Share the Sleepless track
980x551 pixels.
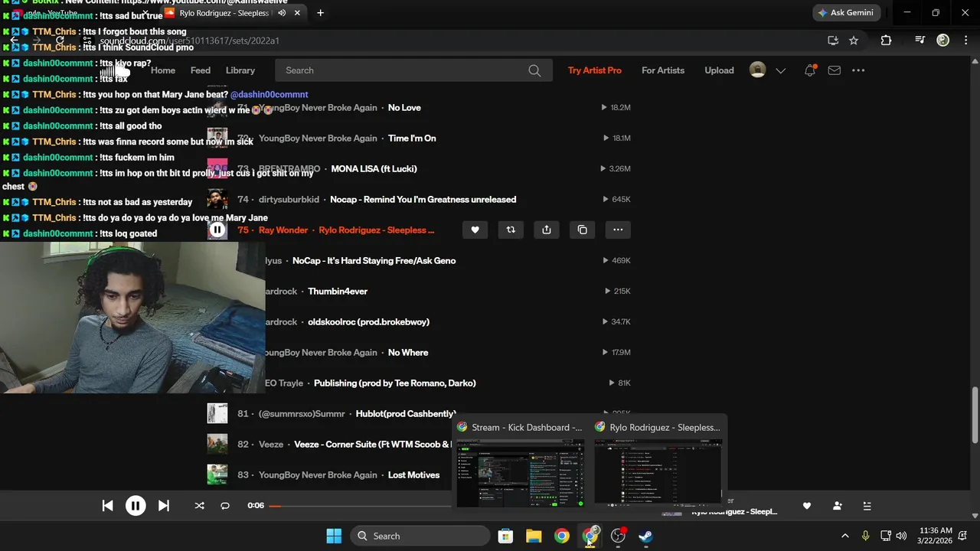point(547,230)
